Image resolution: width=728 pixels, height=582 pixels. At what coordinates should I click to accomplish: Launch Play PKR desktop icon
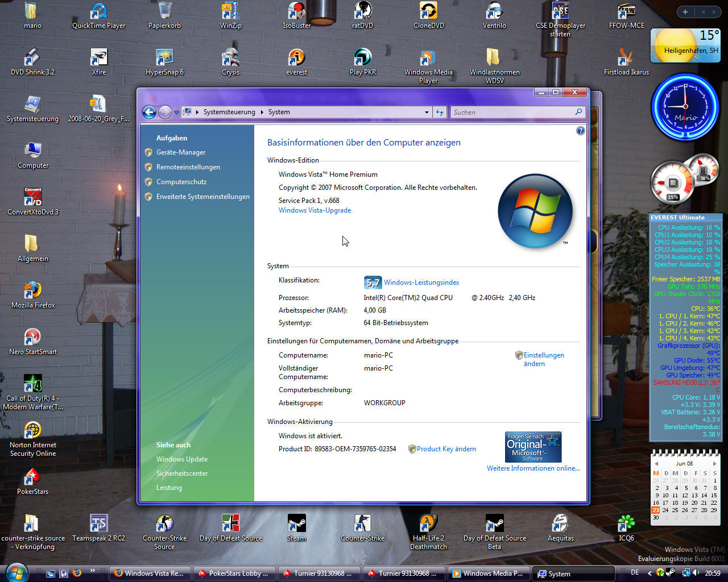[362, 62]
